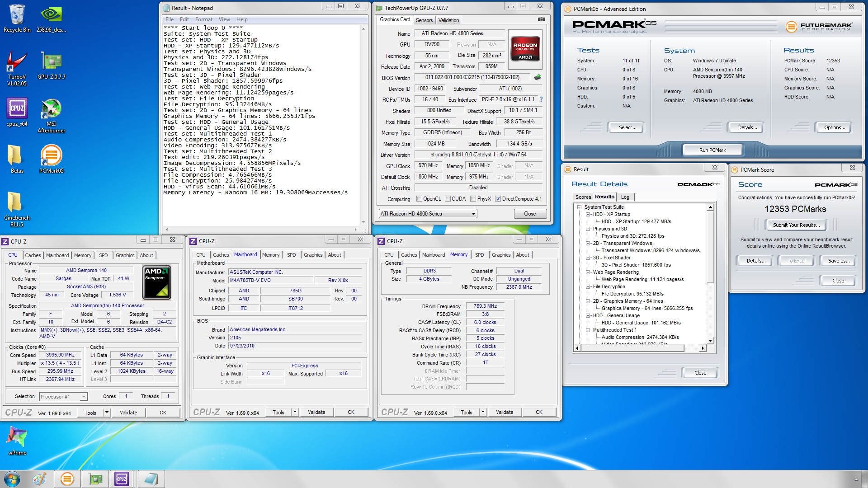Click the Radeon Graphics logo in GPU-Z
The height and width of the screenshot is (488, 868).
point(525,48)
